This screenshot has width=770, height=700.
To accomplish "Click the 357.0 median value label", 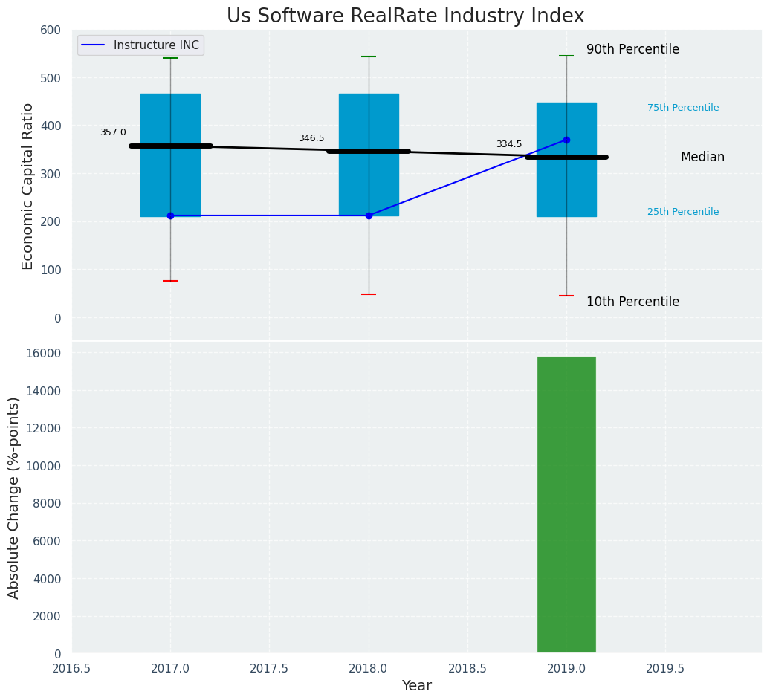I will click(113, 132).
